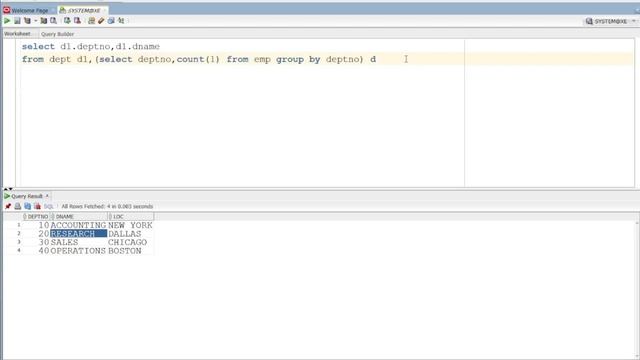640x360 pixels.
Task: Sort by the DEPTNO column header
Action: coord(37,217)
